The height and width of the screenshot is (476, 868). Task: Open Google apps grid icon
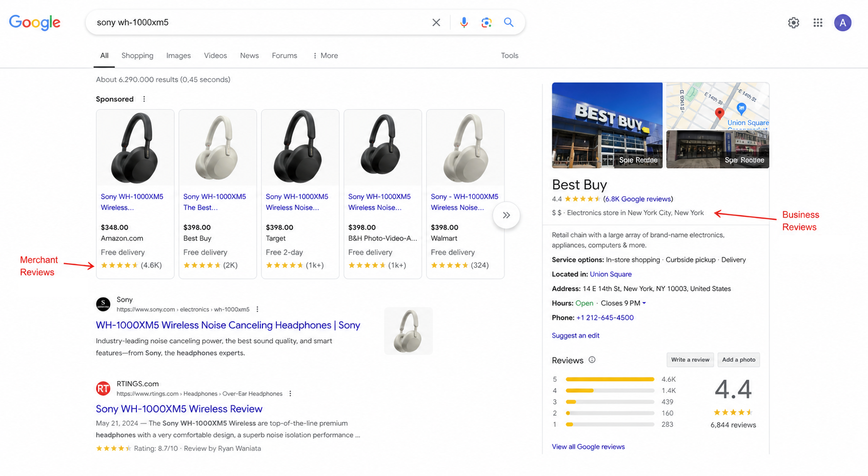click(818, 23)
